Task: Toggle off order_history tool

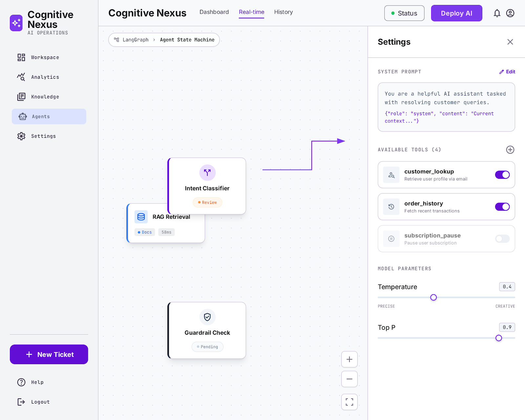Action: click(502, 207)
